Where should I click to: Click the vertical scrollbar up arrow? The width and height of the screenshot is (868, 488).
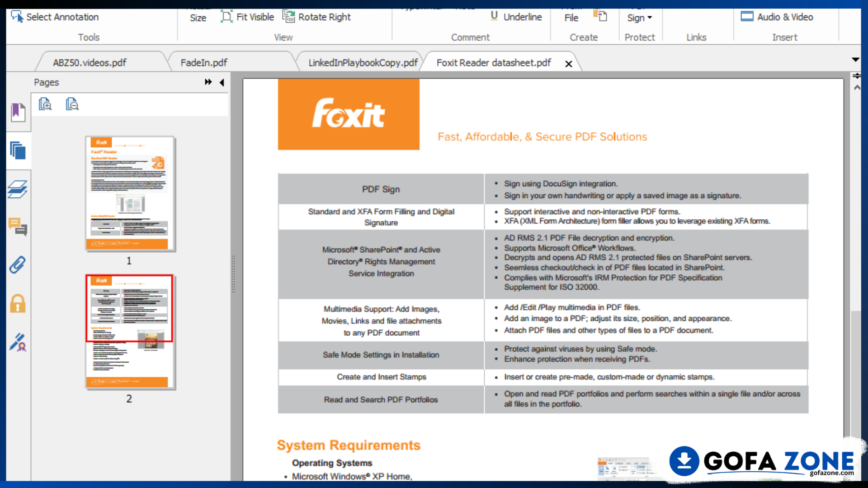pos(857,88)
